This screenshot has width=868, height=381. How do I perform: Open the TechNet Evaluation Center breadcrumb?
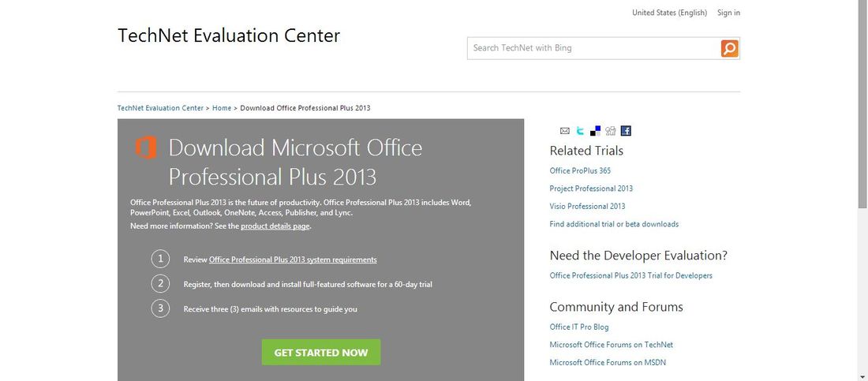[160, 108]
